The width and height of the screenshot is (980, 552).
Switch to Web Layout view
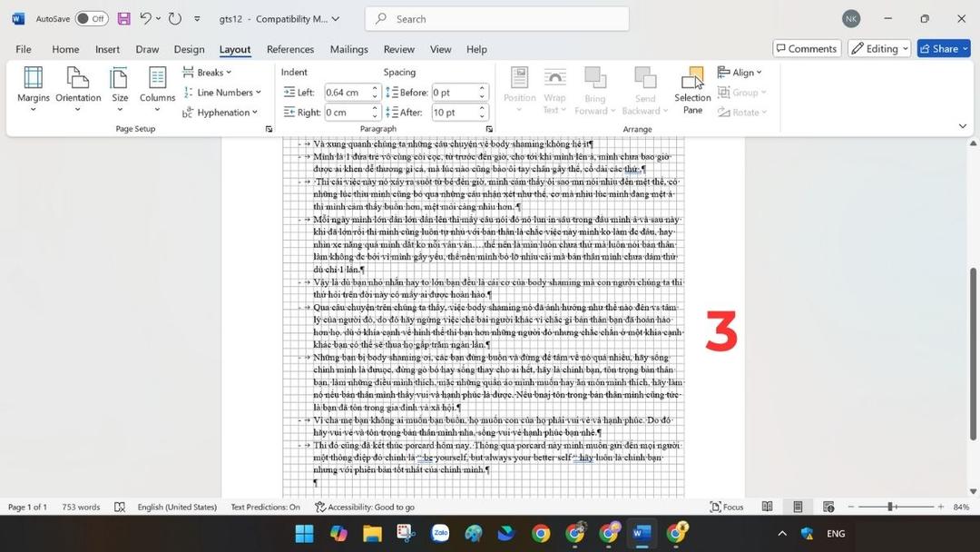click(x=827, y=507)
